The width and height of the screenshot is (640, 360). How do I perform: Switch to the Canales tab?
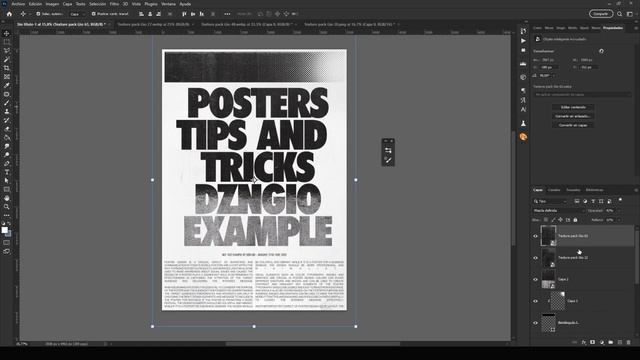(554, 190)
